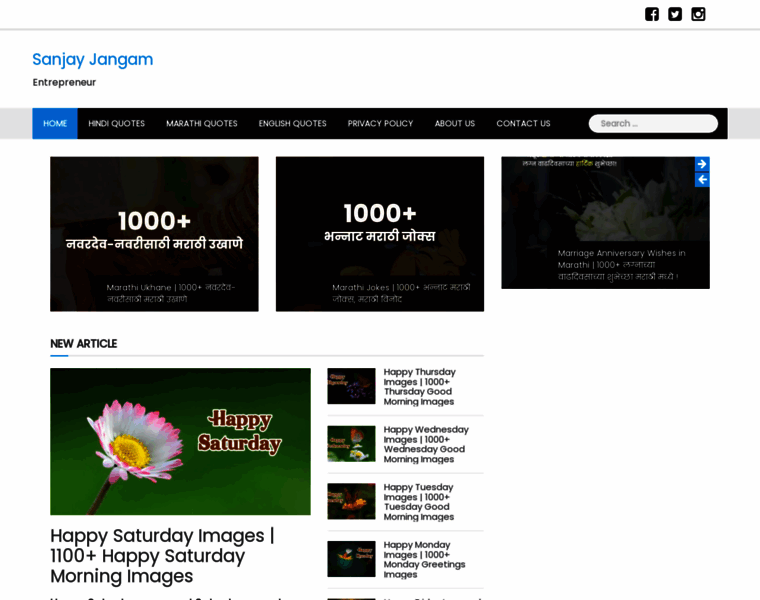
Task: Navigate to Contact Us page
Action: [x=523, y=123]
